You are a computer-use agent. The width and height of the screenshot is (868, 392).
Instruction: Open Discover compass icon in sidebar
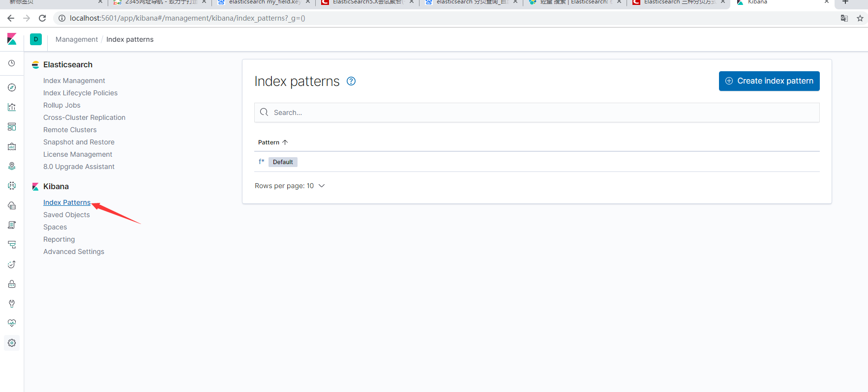12,87
